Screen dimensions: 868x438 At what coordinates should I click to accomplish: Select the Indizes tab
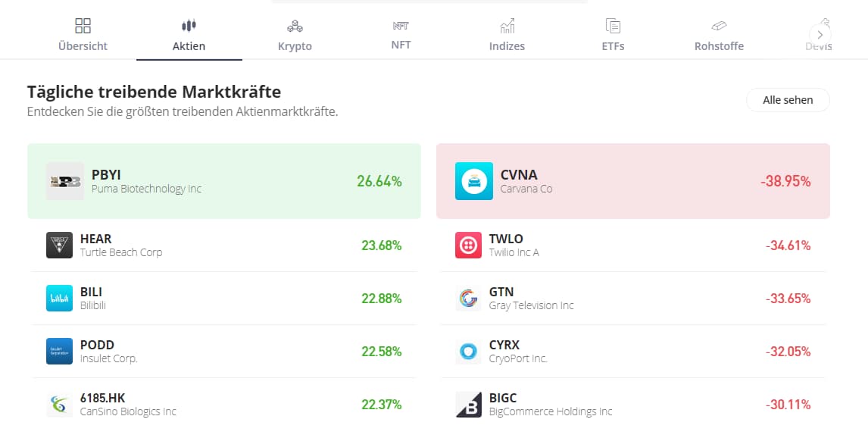(507, 36)
